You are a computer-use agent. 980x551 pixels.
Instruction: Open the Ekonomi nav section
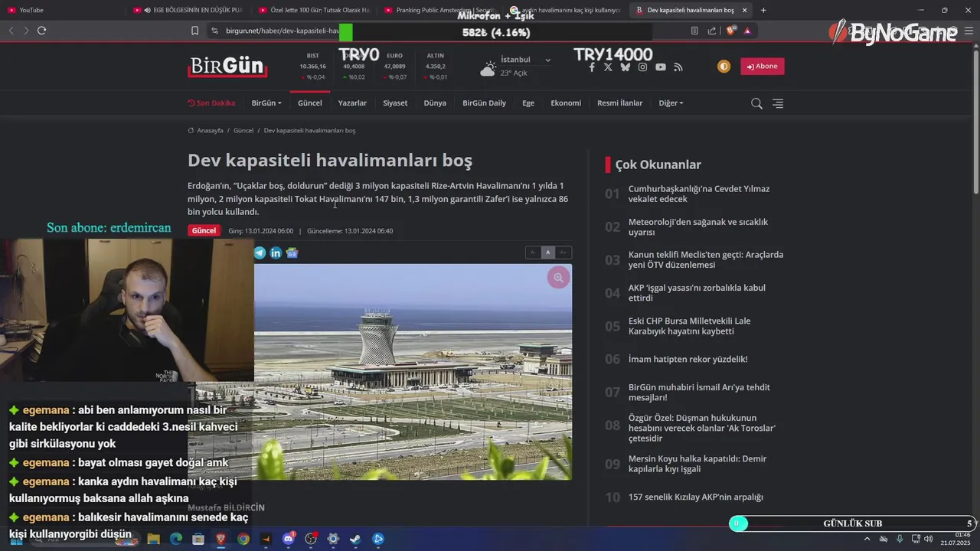(566, 103)
